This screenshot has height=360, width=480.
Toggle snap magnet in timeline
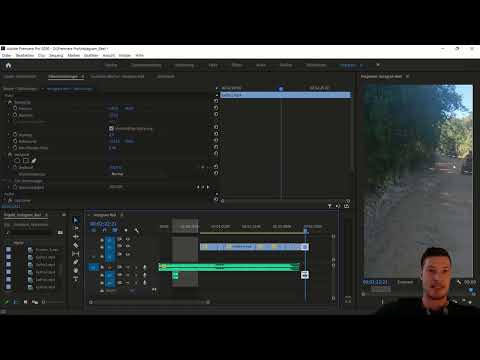click(105, 230)
